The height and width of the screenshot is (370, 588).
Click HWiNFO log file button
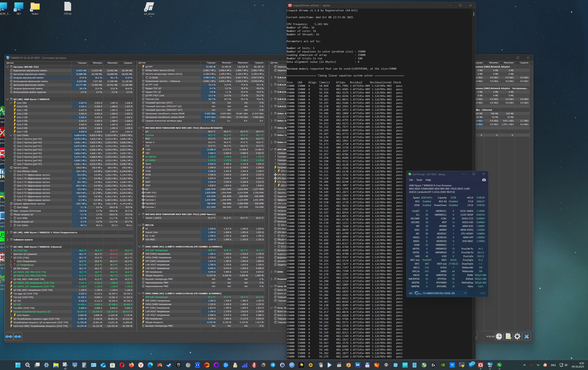(x=508, y=337)
